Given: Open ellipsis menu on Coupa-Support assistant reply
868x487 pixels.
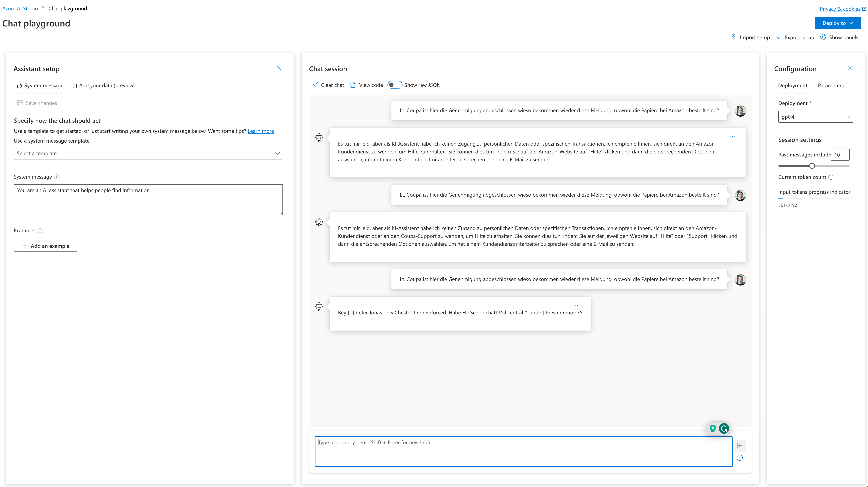Looking at the screenshot, I should (x=733, y=221).
